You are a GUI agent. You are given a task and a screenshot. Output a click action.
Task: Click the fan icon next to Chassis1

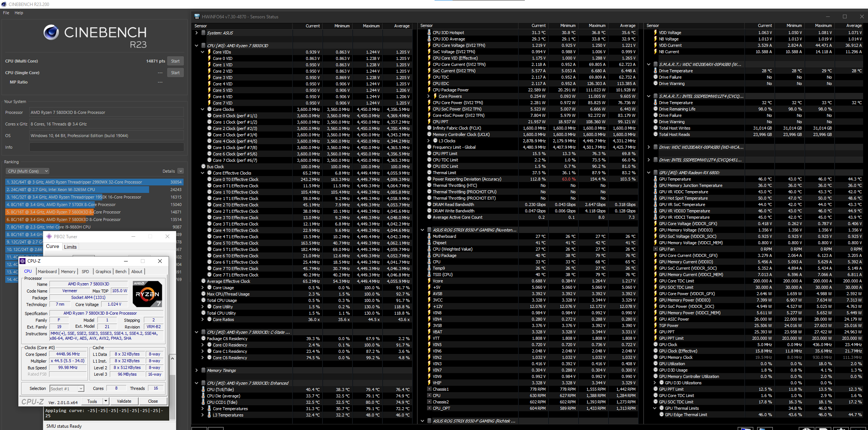point(429,389)
